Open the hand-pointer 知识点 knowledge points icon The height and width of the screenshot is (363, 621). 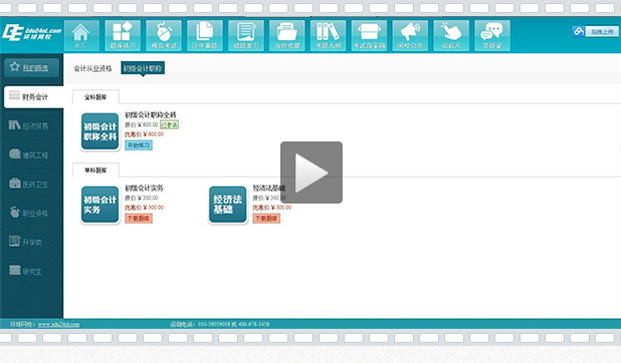click(x=451, y=36)
